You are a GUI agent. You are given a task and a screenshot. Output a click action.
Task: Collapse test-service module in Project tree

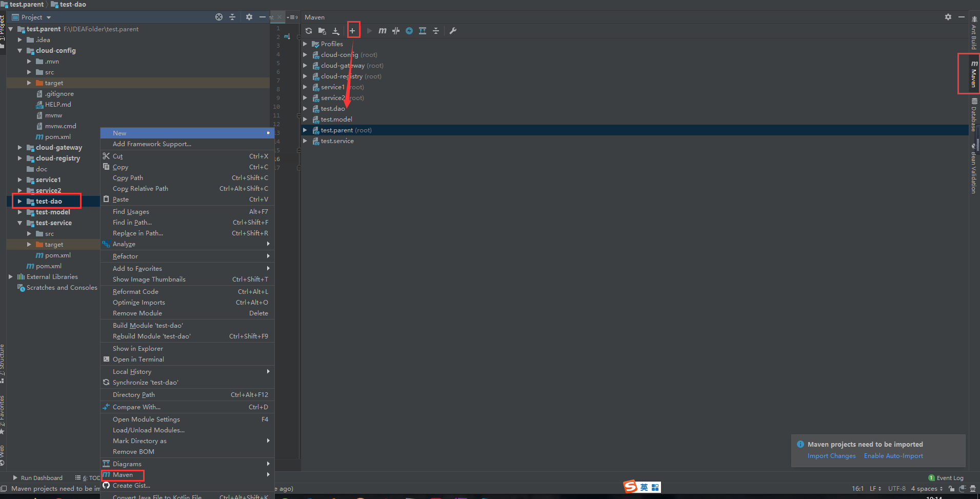click(20, 223)
